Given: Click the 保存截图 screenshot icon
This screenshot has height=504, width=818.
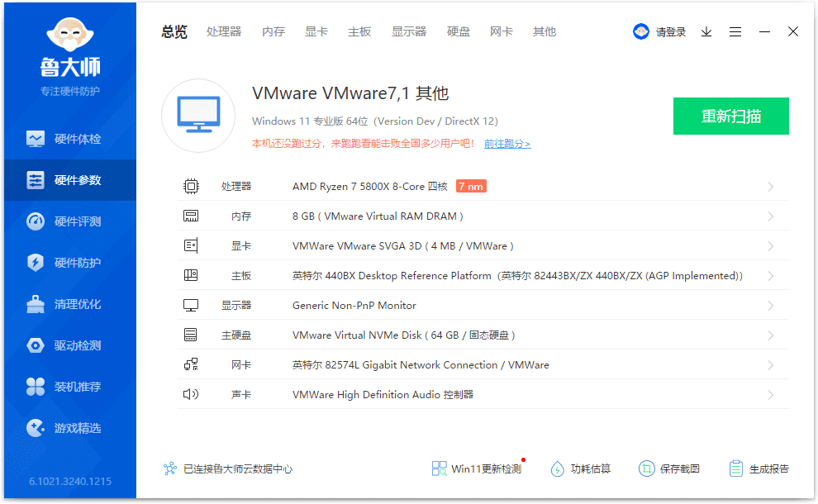Looking at the screenshot, I should click(x=669, y=468).
